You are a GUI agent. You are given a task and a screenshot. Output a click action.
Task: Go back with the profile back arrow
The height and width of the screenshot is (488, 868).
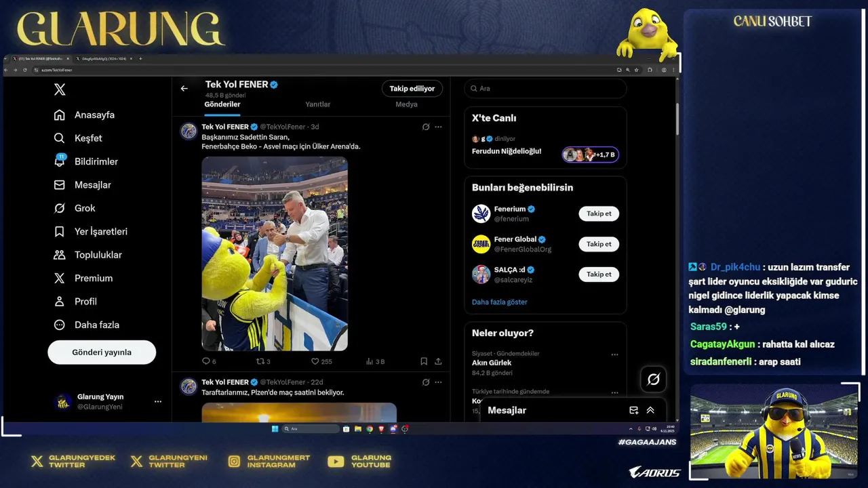tap(184, 89)
